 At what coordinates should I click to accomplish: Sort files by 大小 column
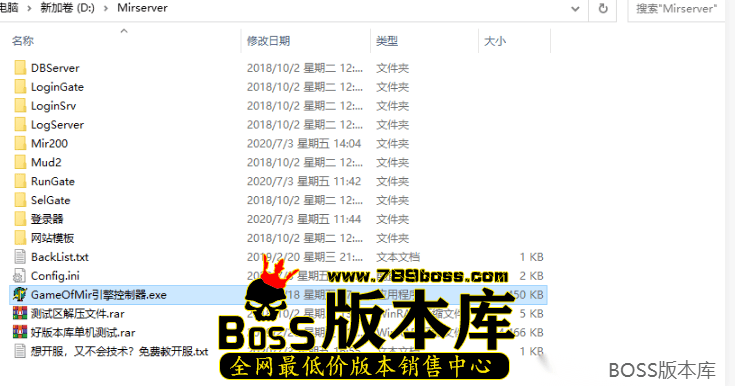(495, 41)
